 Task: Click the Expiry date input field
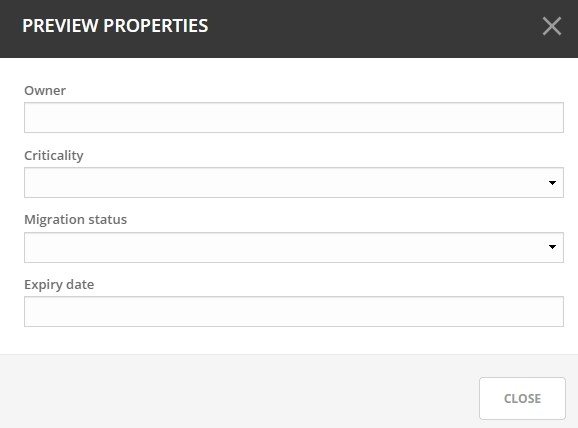[294, 312]
